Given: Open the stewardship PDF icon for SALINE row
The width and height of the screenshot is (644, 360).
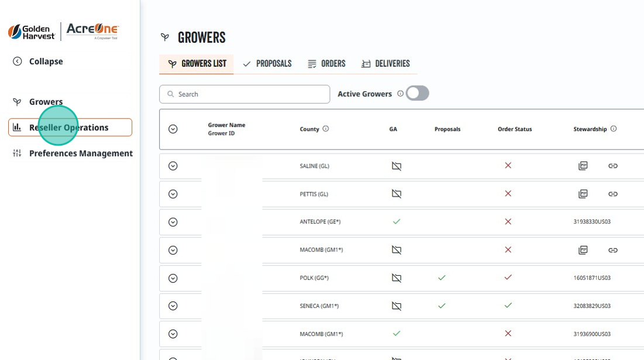Looking at the screenshot, I should tap(583, 166).
